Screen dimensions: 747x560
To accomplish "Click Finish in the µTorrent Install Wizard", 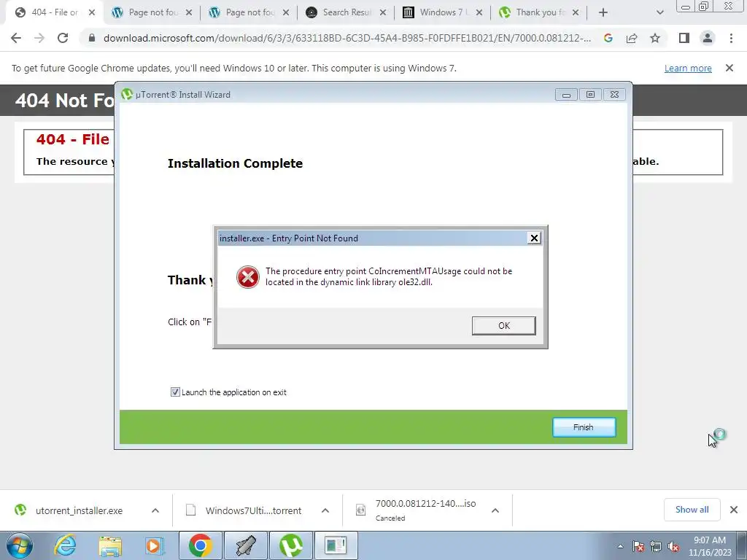I will point(584,427).
